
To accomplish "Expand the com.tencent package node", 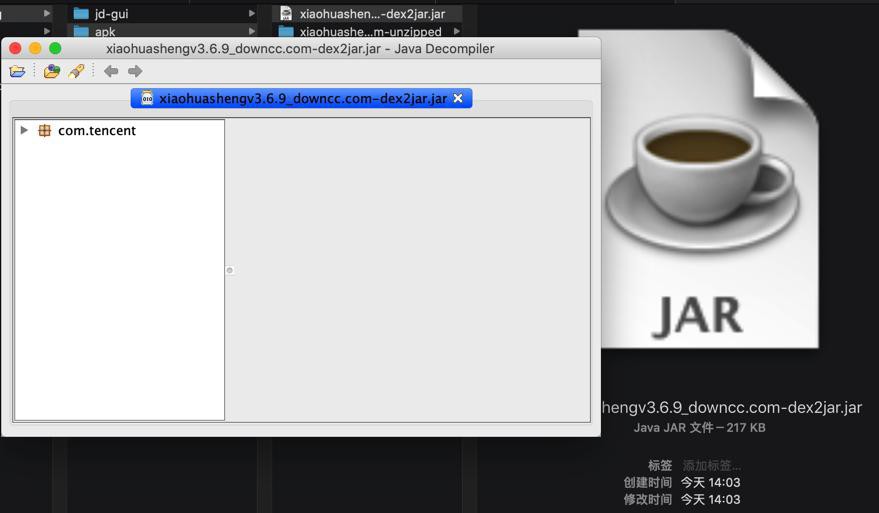I will [24, 130].
